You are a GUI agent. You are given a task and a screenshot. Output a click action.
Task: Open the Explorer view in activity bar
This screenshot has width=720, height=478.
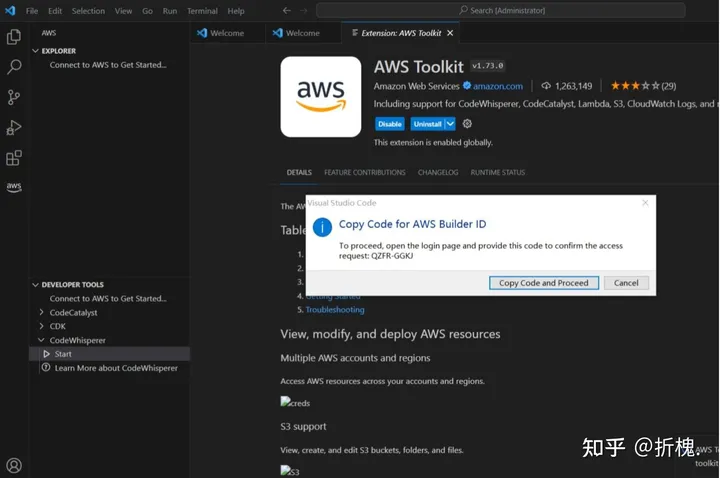click(x=14, y=37)
